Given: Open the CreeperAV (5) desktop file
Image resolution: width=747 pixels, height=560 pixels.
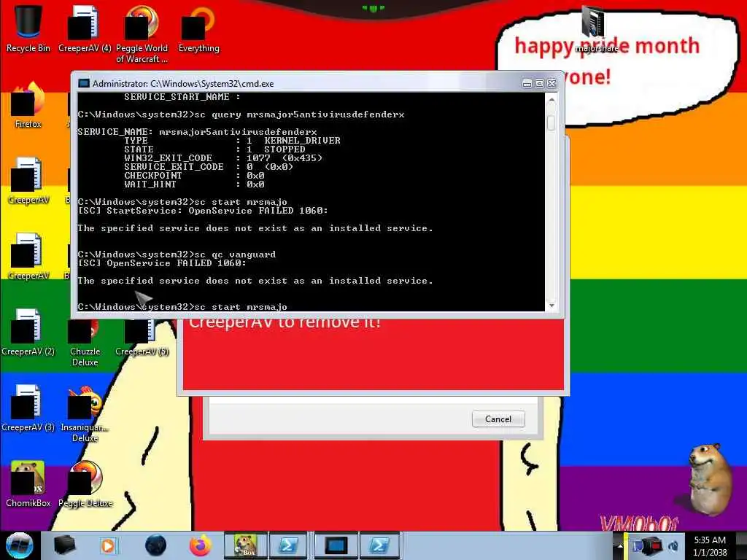Looking at the screenshot, I should coord(142,337).
